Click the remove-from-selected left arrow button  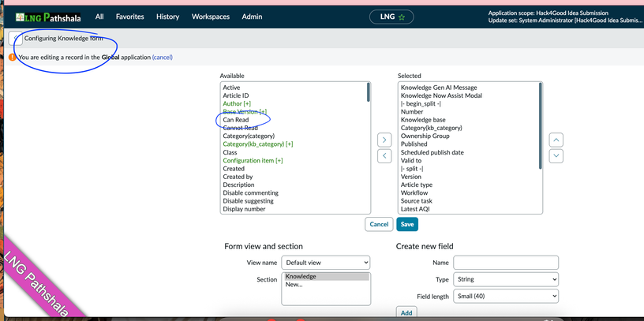(384, 156)
